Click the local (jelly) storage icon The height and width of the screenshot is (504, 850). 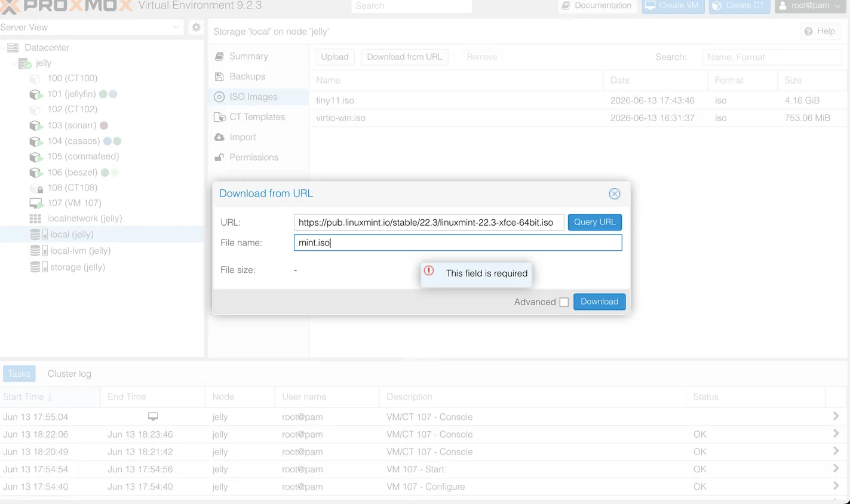pyautogui.click(x=38, y=235)
